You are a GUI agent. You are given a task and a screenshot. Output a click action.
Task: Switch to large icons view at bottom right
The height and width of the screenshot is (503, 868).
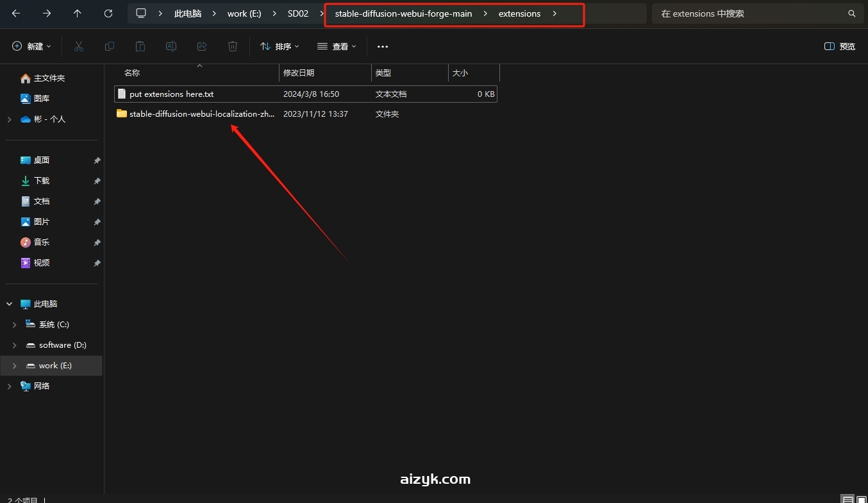tap(861, 499)
